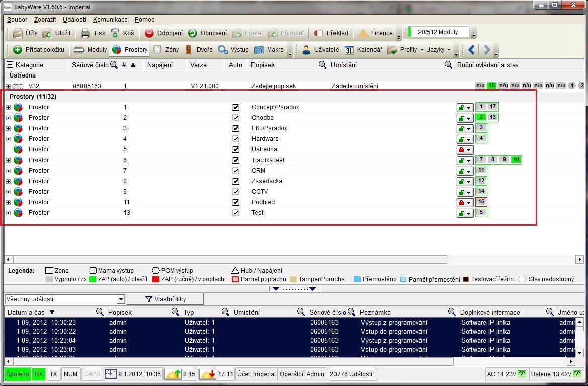Viewport: 588px width, 386px height.
Task: Uncheck Auto checkbox for Chodba
Action: [x=236, y=118]
